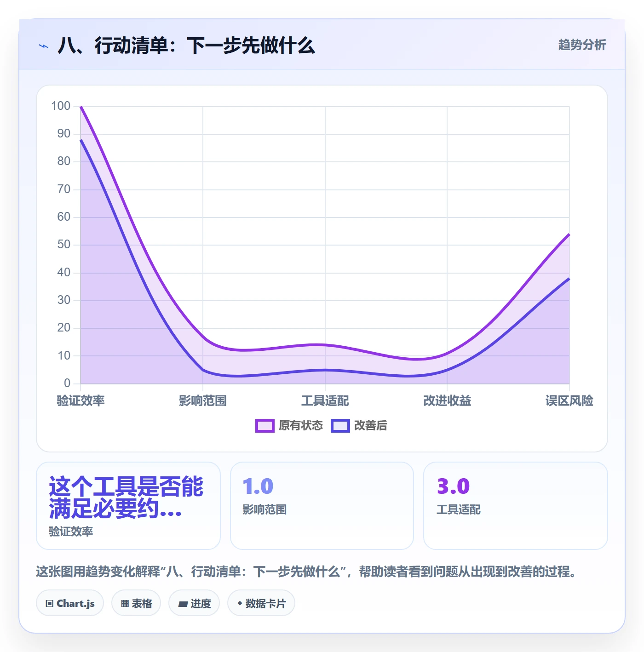Click the 改进收益 x-axis label

click(x=447, y=401)
